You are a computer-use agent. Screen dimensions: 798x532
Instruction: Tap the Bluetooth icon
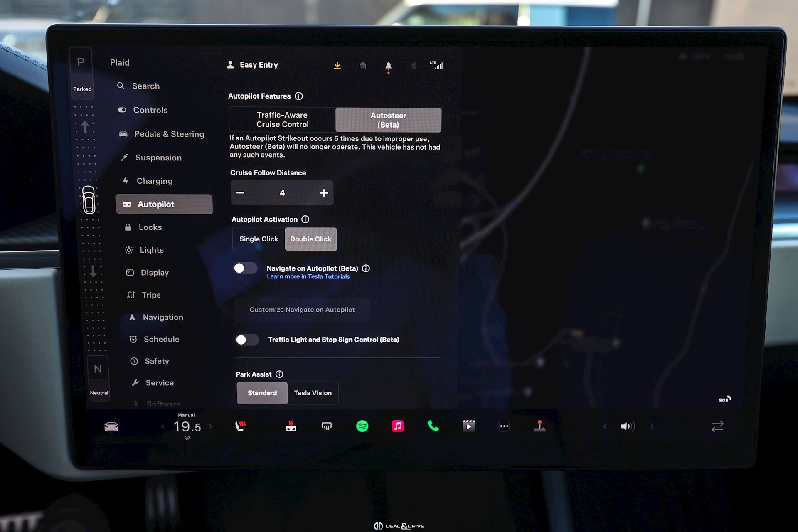coord(413,66)
